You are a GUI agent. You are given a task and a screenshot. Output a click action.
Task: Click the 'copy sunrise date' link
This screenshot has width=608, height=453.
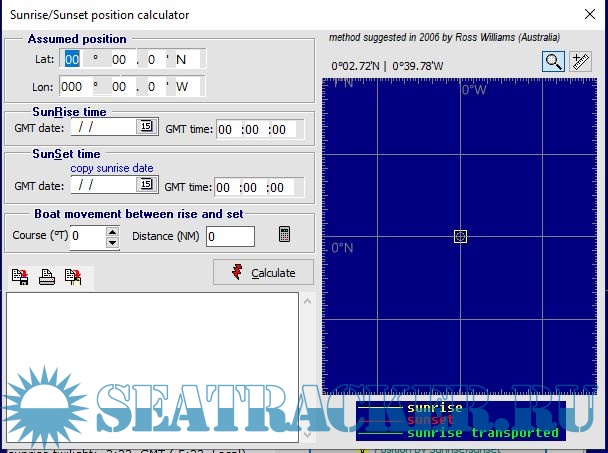click(x=111, y=168)
